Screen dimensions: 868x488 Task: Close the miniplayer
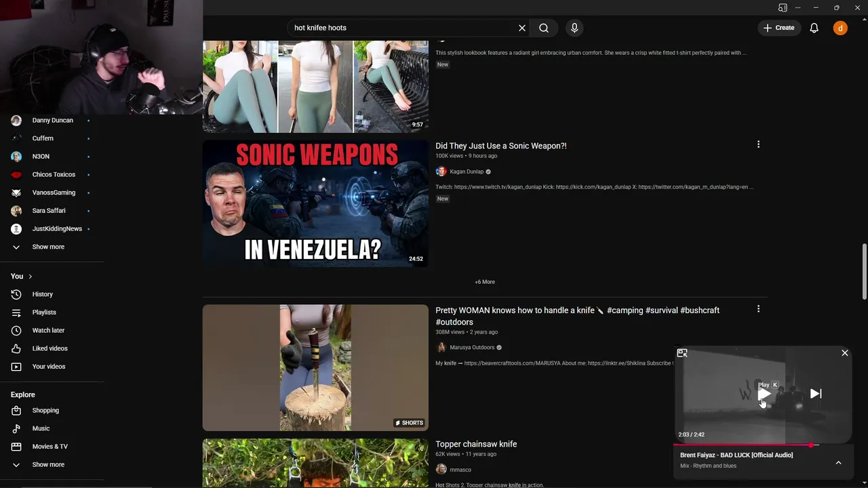coord(845,353)
